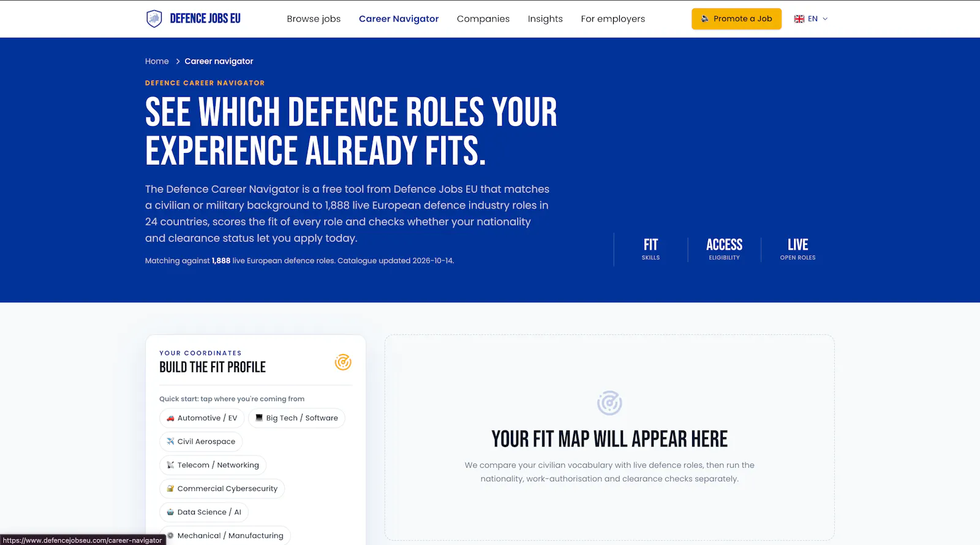Image resolution: width=980 pixels, height=545 pixels.
Task: Click the ACCESS Eligibility stat
Action: (724, 249)
